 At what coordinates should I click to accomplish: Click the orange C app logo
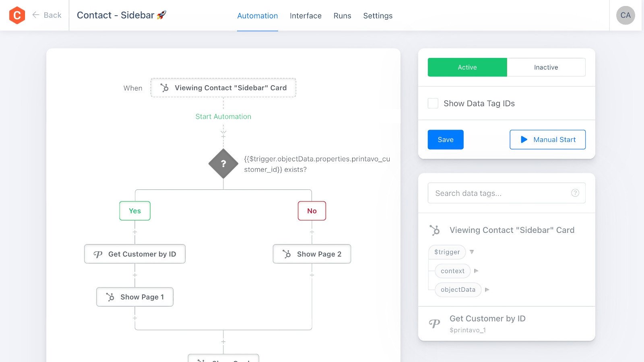click(17, 15)
